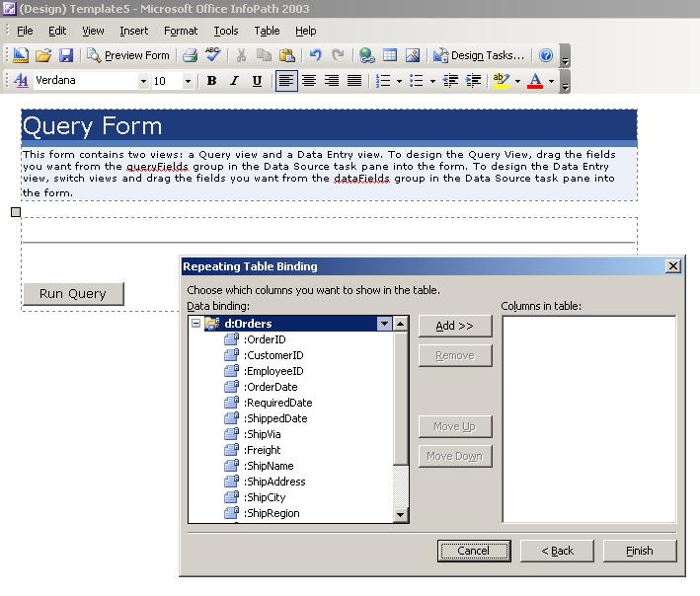Click the Open folder toolbar icon
700x596 pixels.
tap(43, 55)
